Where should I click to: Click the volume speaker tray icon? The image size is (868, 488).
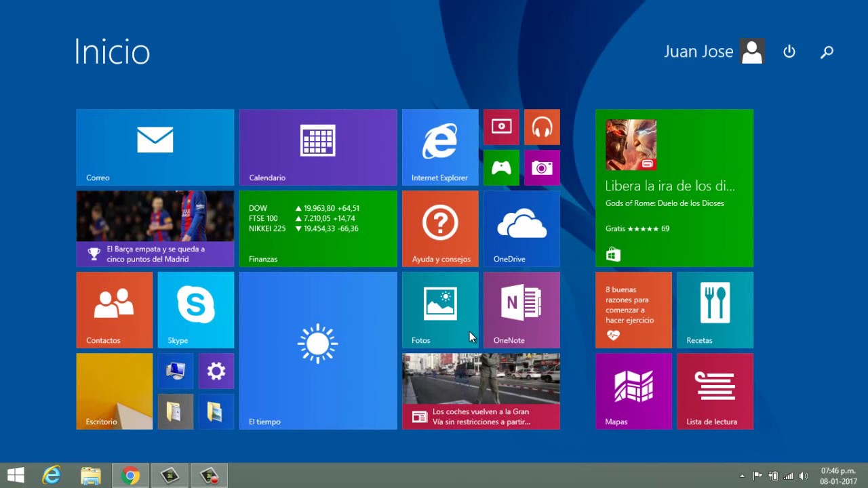tap(804, 476)
